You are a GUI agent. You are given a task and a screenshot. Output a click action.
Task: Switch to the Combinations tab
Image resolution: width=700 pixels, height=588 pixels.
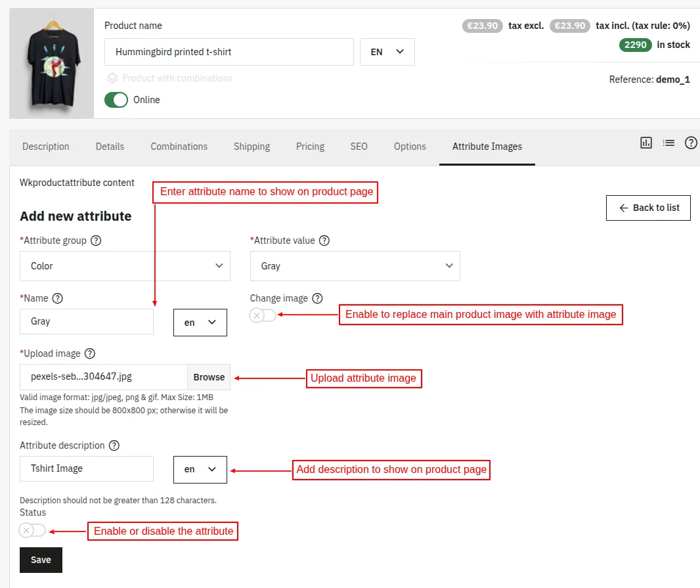179,147
